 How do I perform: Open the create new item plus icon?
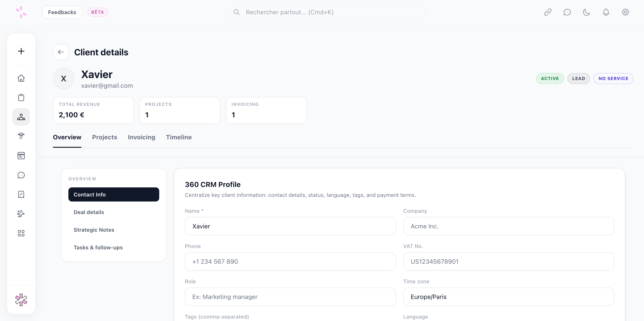21,51
